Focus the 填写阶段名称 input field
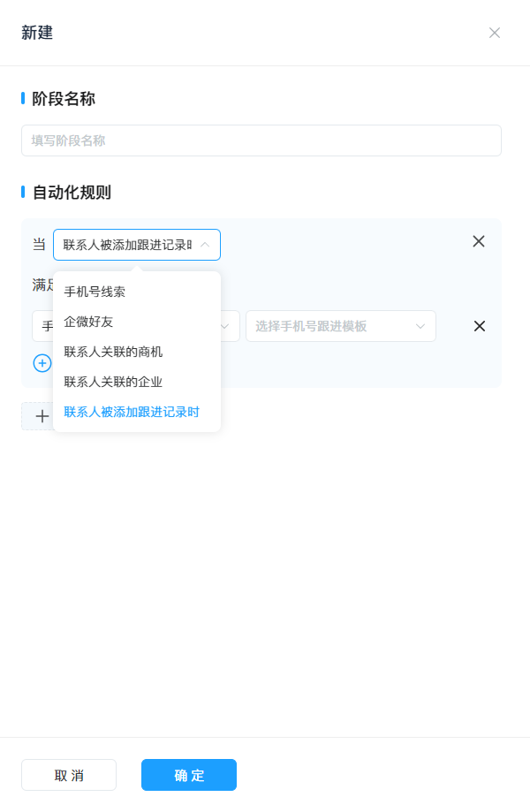The image size is (530, 812). pyautogui.click(x=261, y=140)
